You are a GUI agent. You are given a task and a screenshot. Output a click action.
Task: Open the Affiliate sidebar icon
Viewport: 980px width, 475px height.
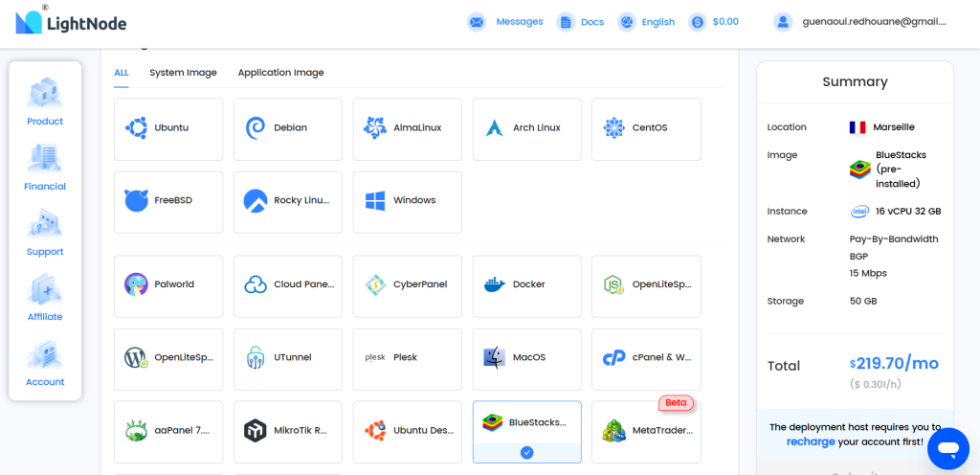(x=45, y=290)
